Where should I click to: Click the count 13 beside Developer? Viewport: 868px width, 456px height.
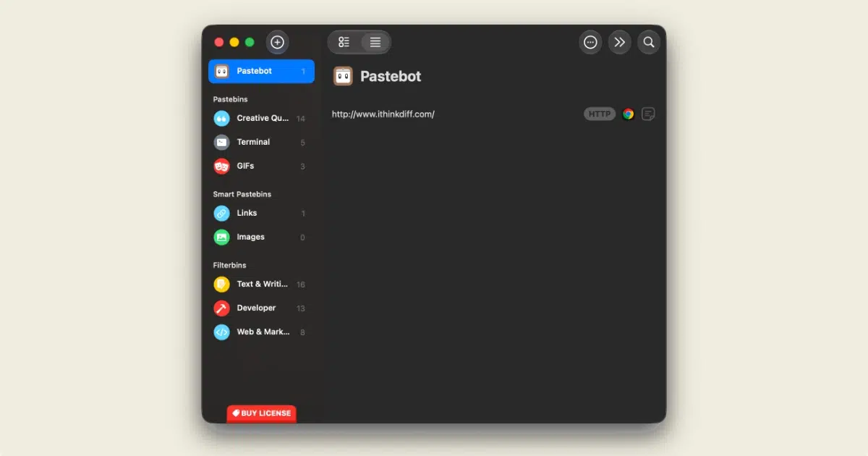[x=301, y=308]
